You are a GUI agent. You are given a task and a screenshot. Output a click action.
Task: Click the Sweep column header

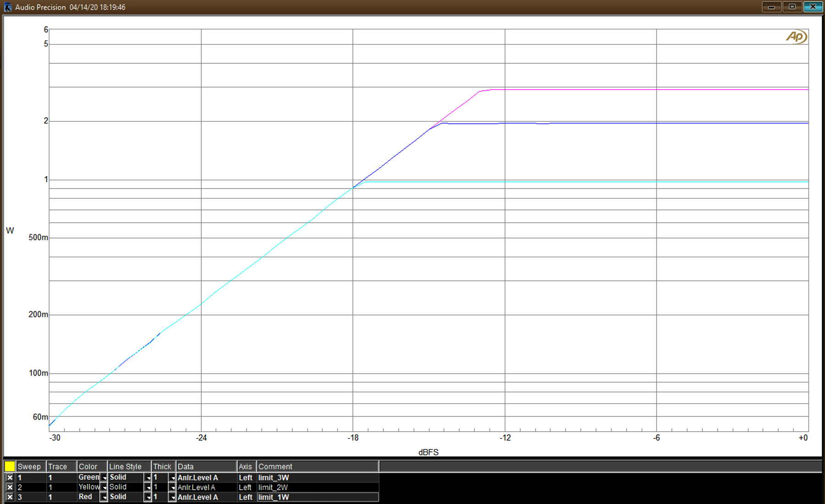[30, 466]
